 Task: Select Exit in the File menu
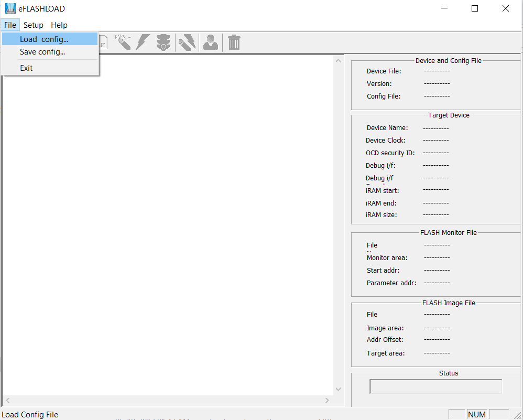click(x=50, y=68)
